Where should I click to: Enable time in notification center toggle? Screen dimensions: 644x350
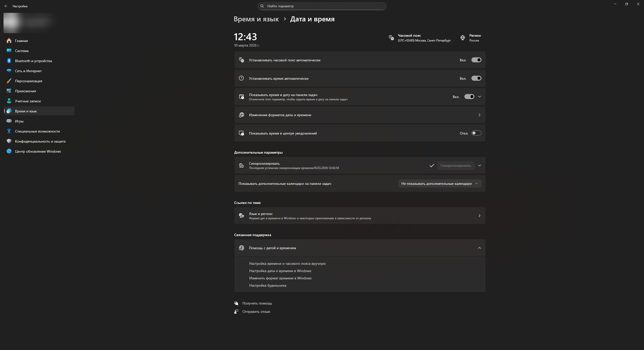point(476,133)
